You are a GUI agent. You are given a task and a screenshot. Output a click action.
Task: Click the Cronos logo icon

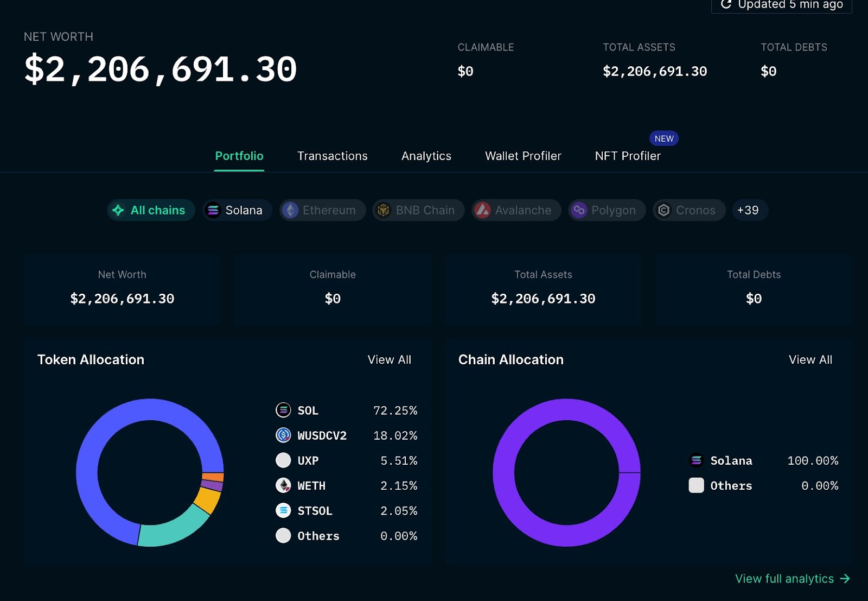pyautogui.click(x=663, y=210)
